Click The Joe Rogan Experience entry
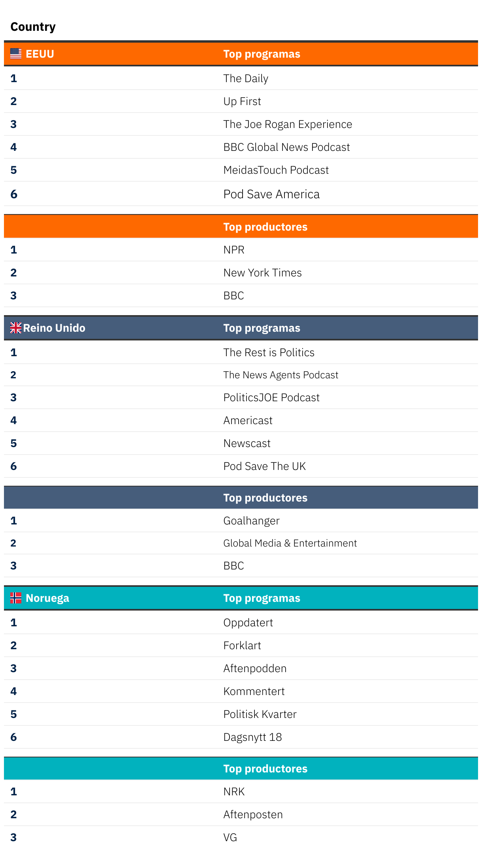 tap(288, 124)
